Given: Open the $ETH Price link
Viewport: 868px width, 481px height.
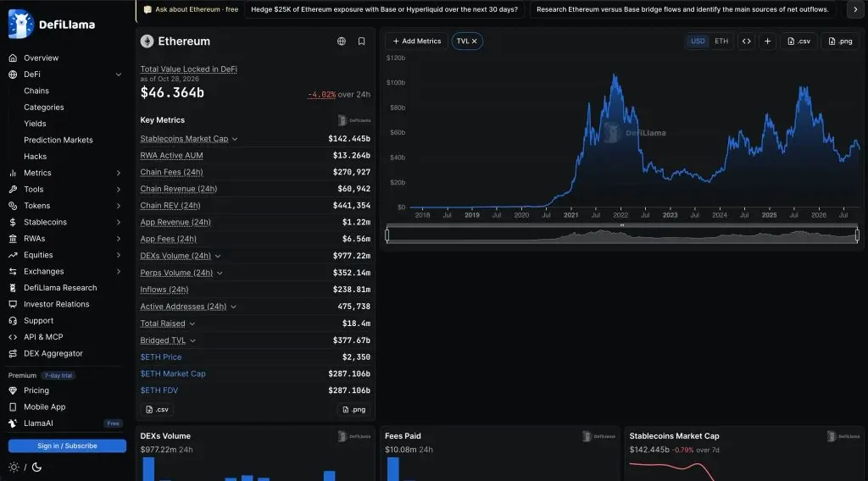Looking at the screenshot, I should 160,357.
